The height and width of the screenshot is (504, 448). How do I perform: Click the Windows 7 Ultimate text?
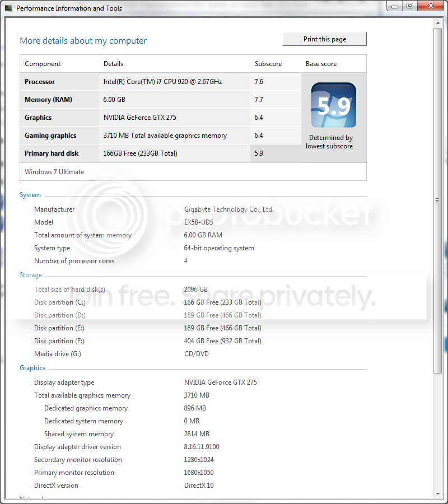coord(54,172)
